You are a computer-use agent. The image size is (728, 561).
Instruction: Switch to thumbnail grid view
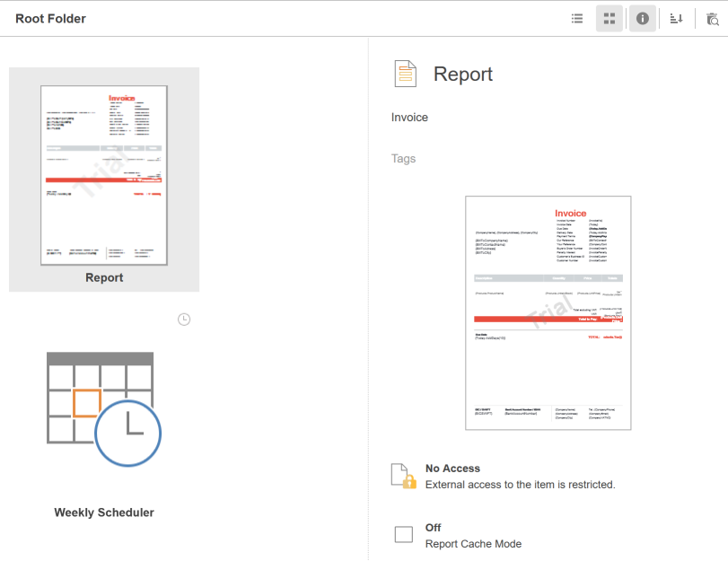tap(610, 19)
